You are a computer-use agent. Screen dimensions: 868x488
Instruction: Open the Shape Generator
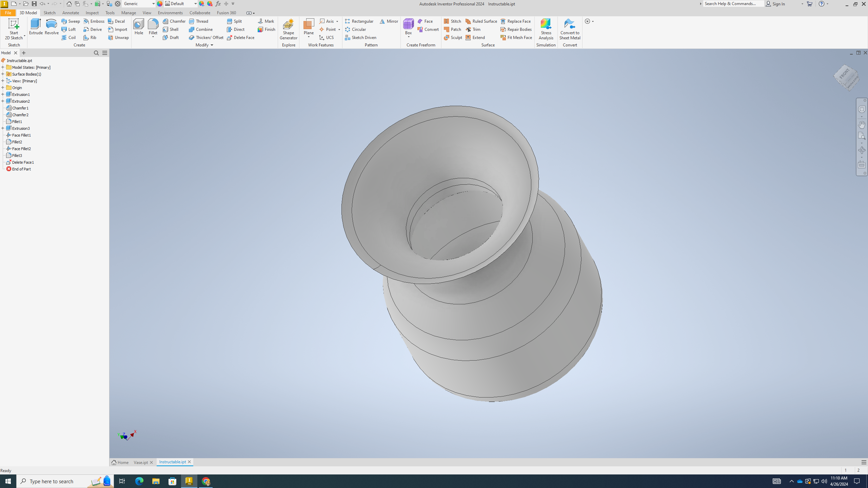(289, 29)
